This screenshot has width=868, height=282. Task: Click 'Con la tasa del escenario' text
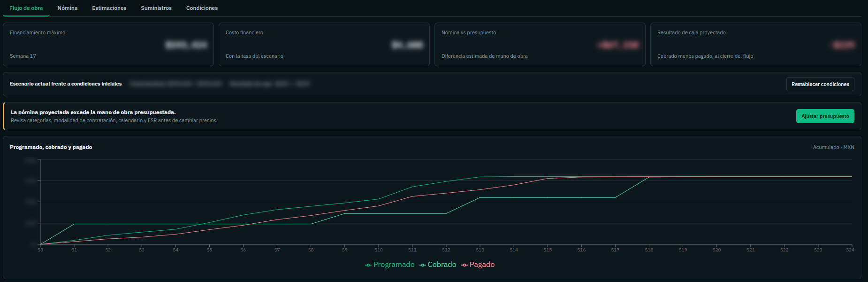coord(254,56)
